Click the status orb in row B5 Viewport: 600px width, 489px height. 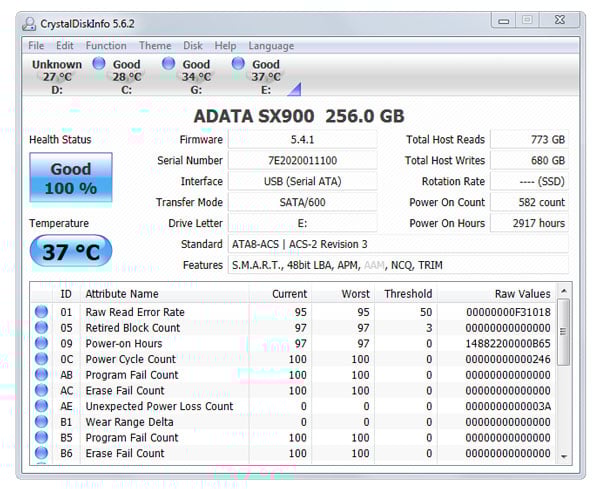[x=41, y=437]
